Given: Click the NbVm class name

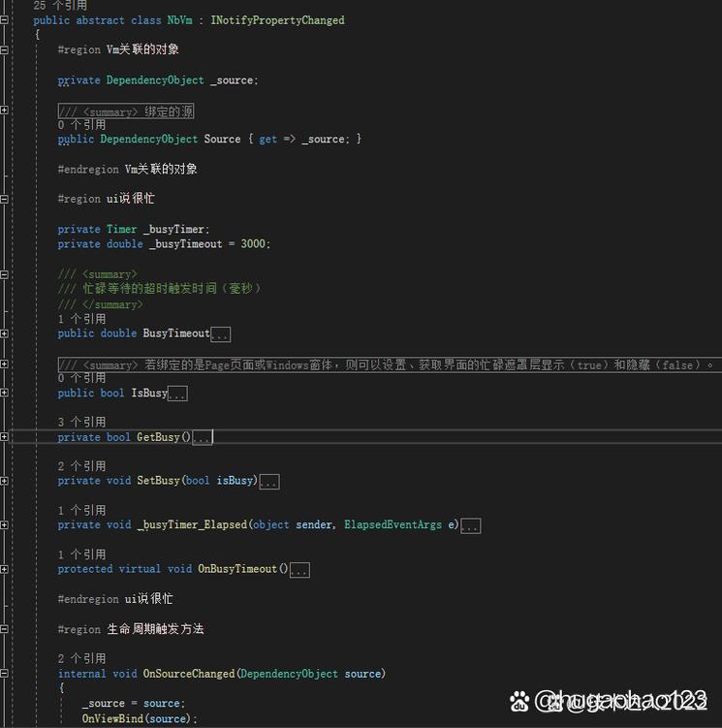Looking at the screenshot, I should [179, 20].
